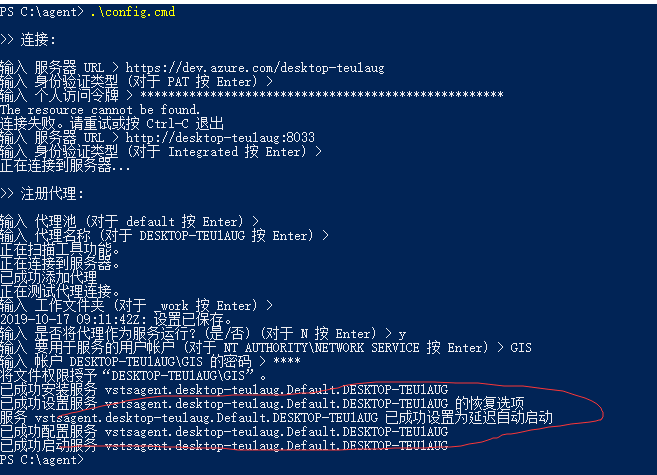Click the final PS C:\agent> prompt
The height and width of the screenshot is (475, 657).
42,459
